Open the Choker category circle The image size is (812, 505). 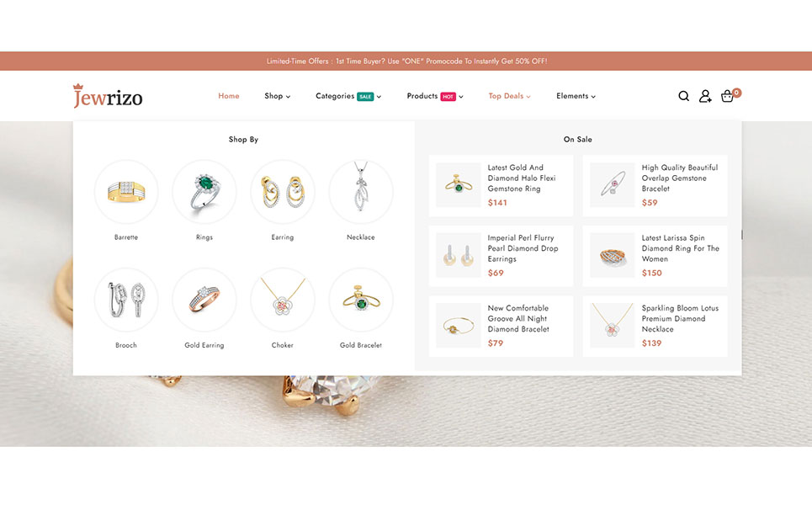pyautogui.click(x=283, y=300)
